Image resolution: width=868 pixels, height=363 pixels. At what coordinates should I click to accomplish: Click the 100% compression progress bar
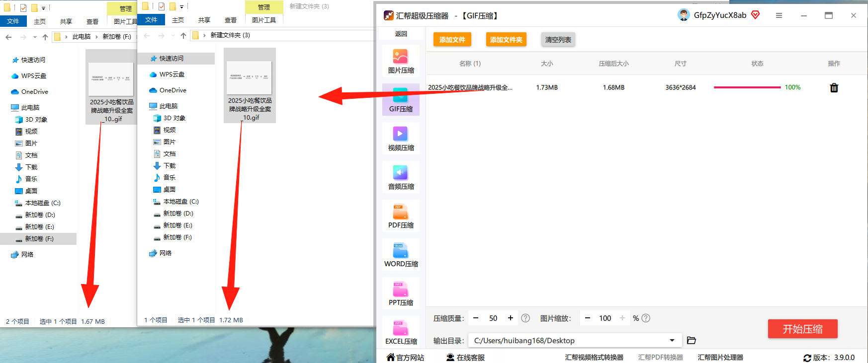[747, 87]
